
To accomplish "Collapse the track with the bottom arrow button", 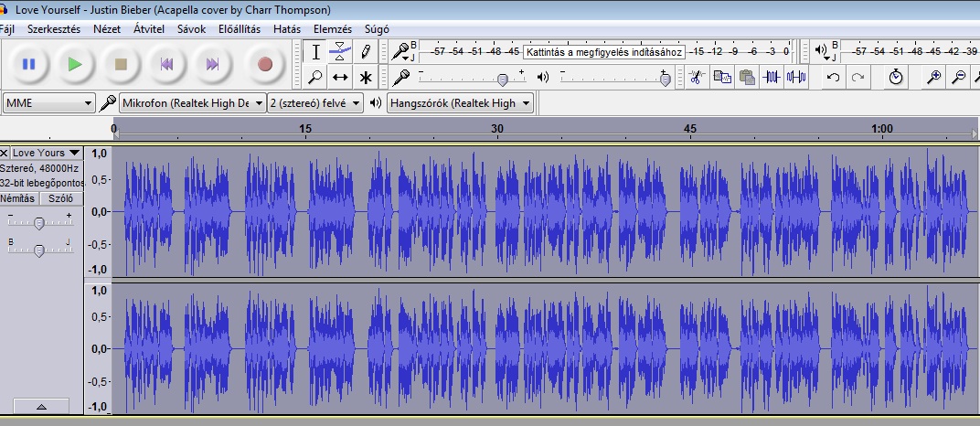I will (41, 407).
